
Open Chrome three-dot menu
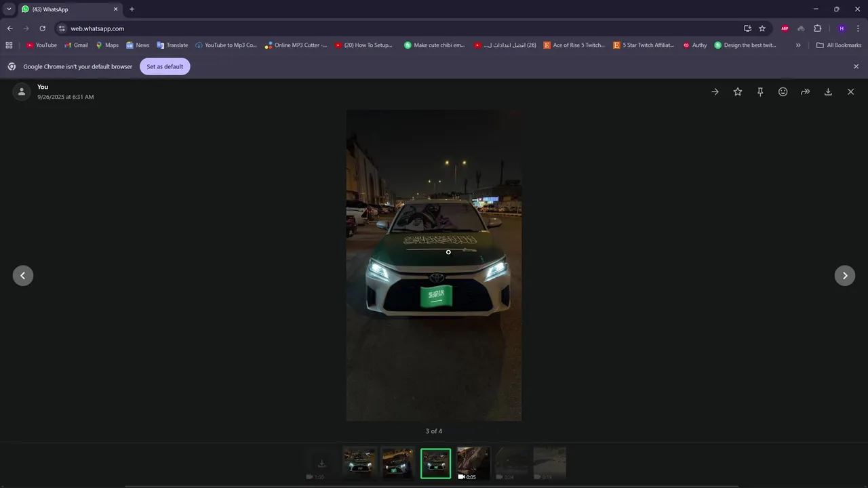858,28
